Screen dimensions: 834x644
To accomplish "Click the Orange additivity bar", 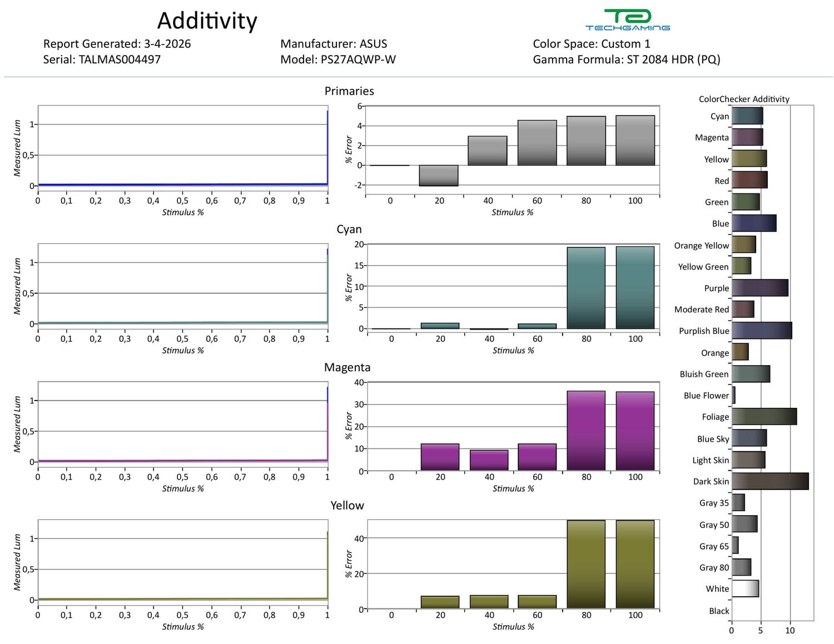I will coord(740,352).
